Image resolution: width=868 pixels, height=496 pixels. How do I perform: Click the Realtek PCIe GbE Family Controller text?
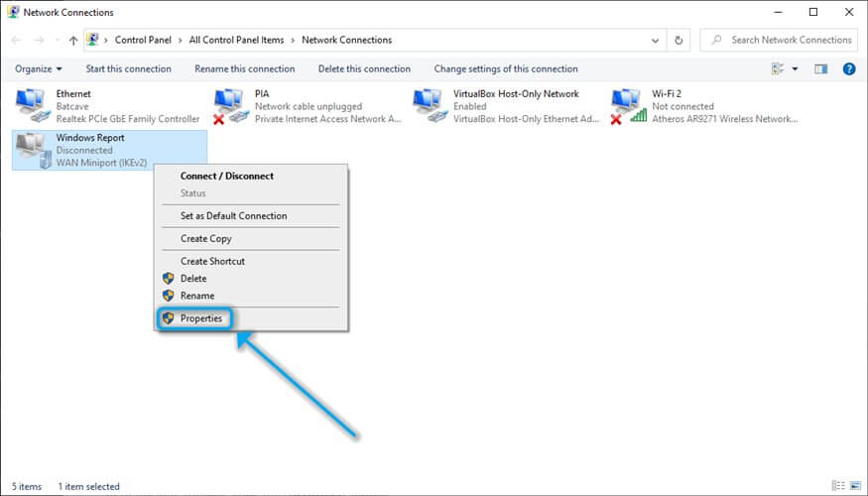click(128, 119)
